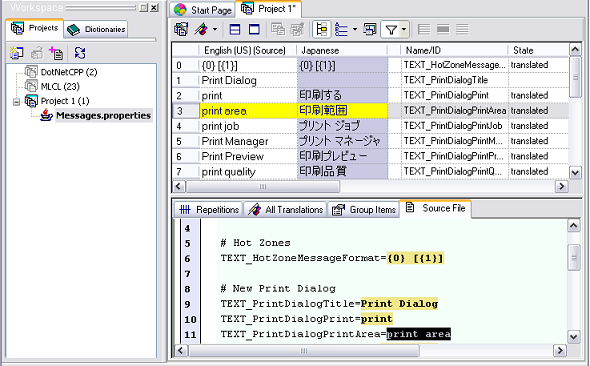Viewport: 590px width, 366px height.
Task: Click the English (US) (Source) column header
Action: (247, 50)
